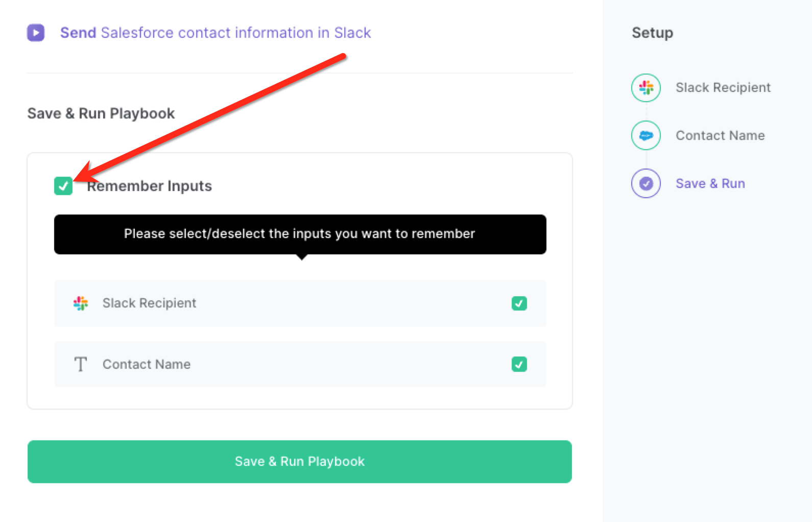Uncheck the Slack Recipient remember checkbox
Viewport: 812px width, 522px height.
coord(519,303)
